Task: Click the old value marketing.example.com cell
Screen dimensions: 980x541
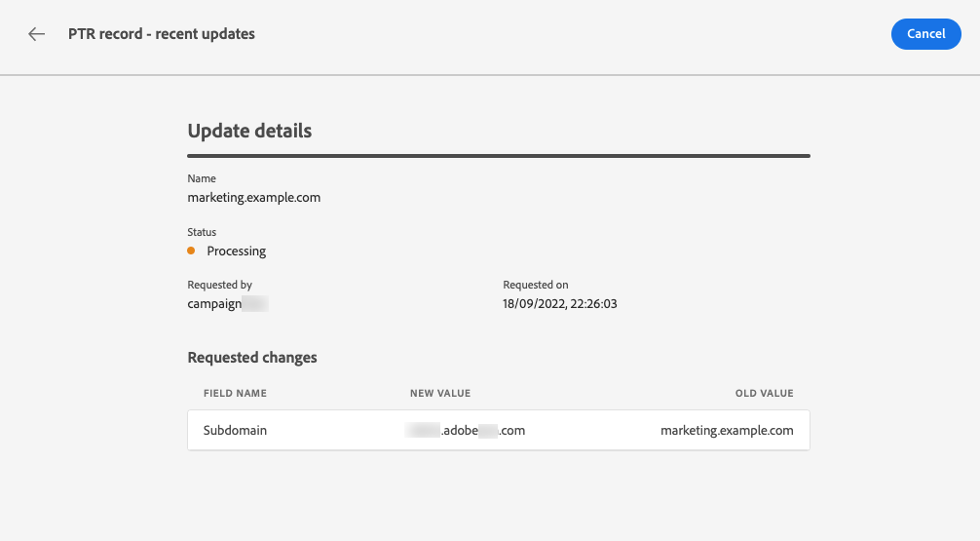Action: (727, 430)
